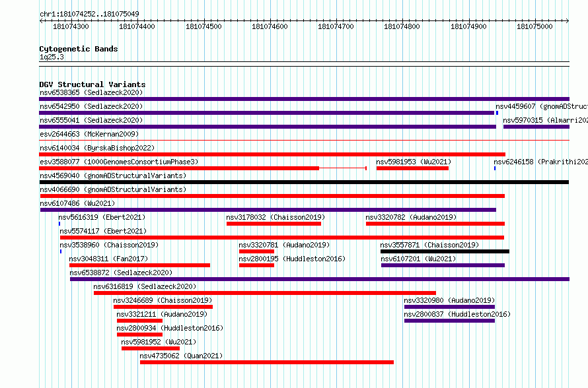Image resolution: width=588 pixels, height=388 pixels.
Task: Select nsv2800195 (Huddleston2016) red bar
Action: point(256,265)
